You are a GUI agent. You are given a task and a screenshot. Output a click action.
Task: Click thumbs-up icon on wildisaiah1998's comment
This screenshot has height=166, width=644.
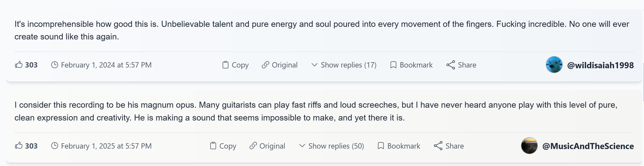[19, 65]
